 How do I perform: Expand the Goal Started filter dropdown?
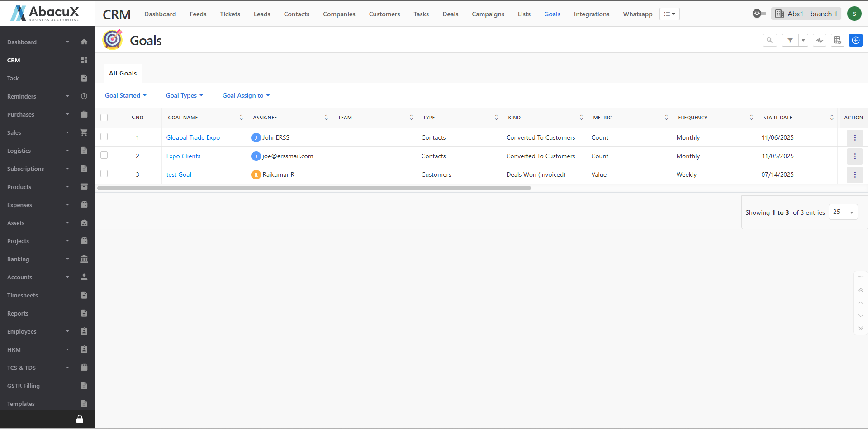point(125,95)
